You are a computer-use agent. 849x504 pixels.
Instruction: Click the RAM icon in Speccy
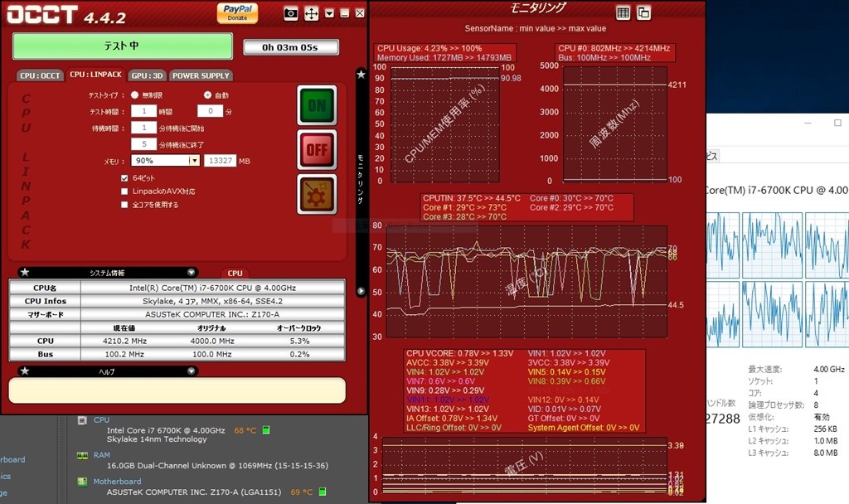(82, 455)
